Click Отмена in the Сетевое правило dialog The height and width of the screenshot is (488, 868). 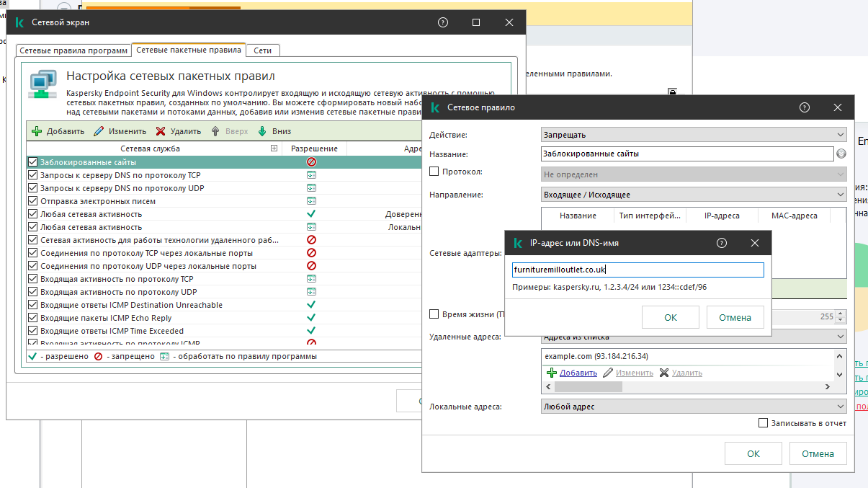[818, 453]
